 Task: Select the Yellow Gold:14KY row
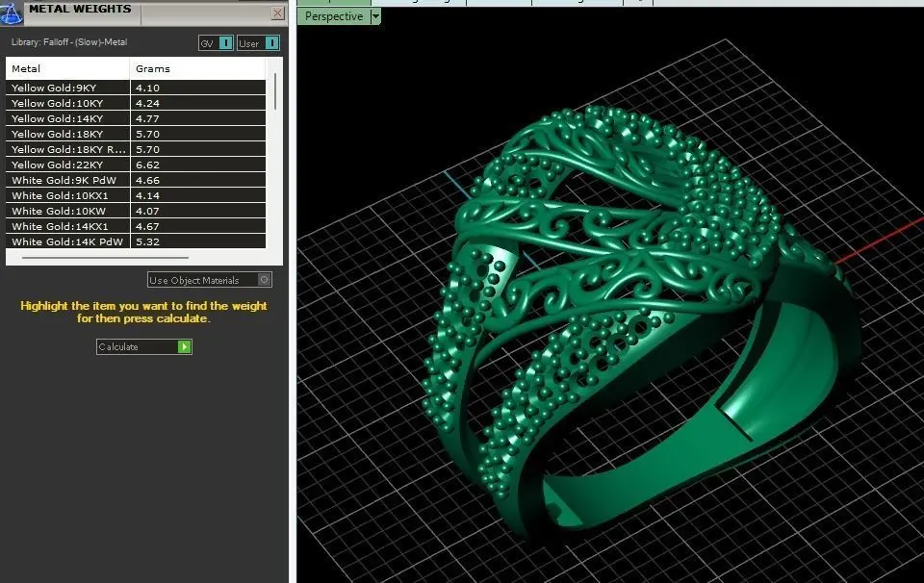136,118
